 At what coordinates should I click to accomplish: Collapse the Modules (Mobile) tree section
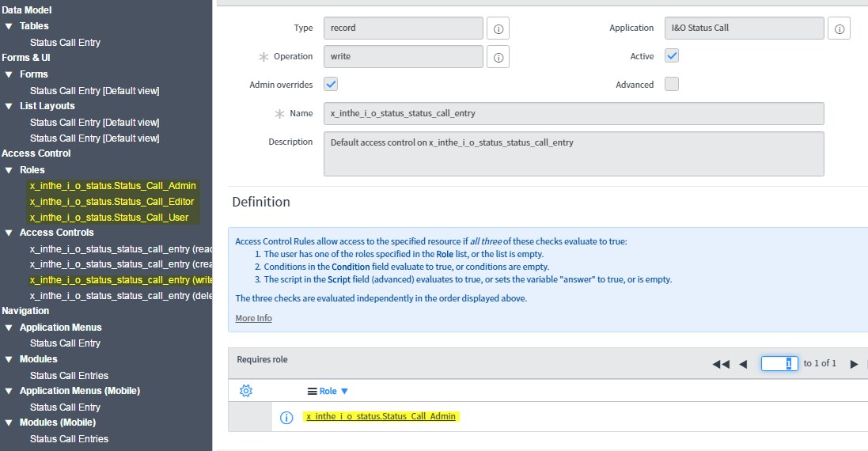(8, 423)
